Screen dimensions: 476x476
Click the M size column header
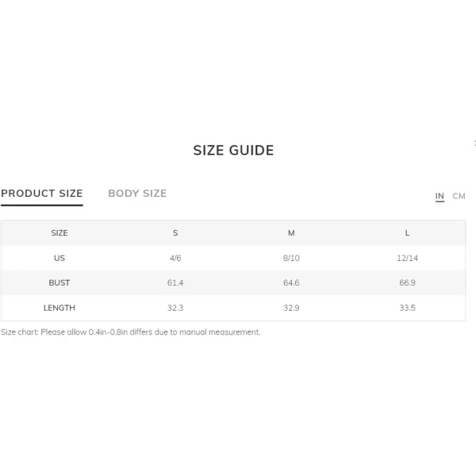pyautogui.click(x=291, y=233)
